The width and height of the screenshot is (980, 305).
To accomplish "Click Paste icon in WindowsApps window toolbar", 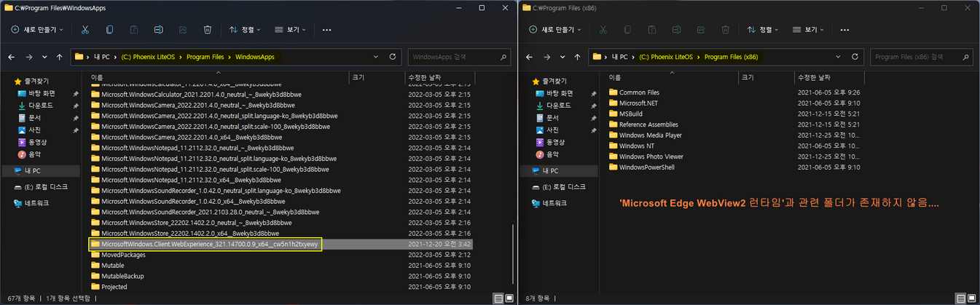I will coord(134,30).
